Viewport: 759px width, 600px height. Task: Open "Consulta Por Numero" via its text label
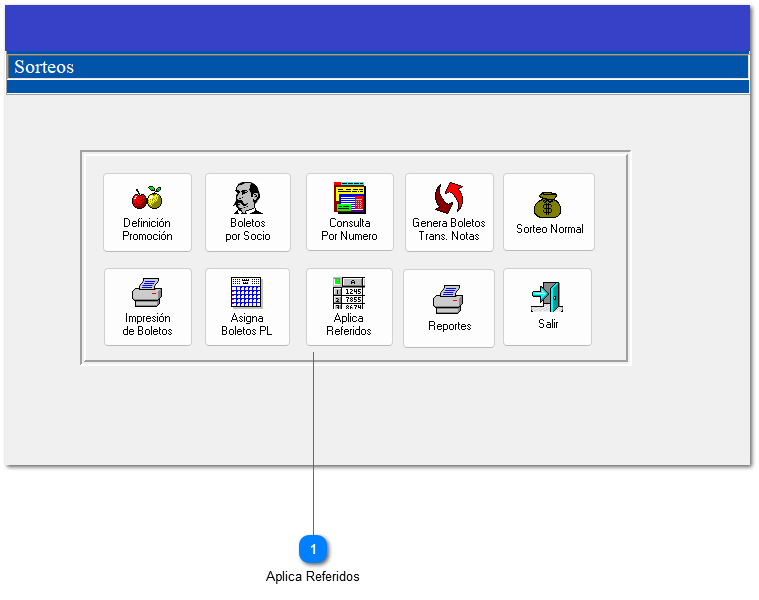[349, 230]
